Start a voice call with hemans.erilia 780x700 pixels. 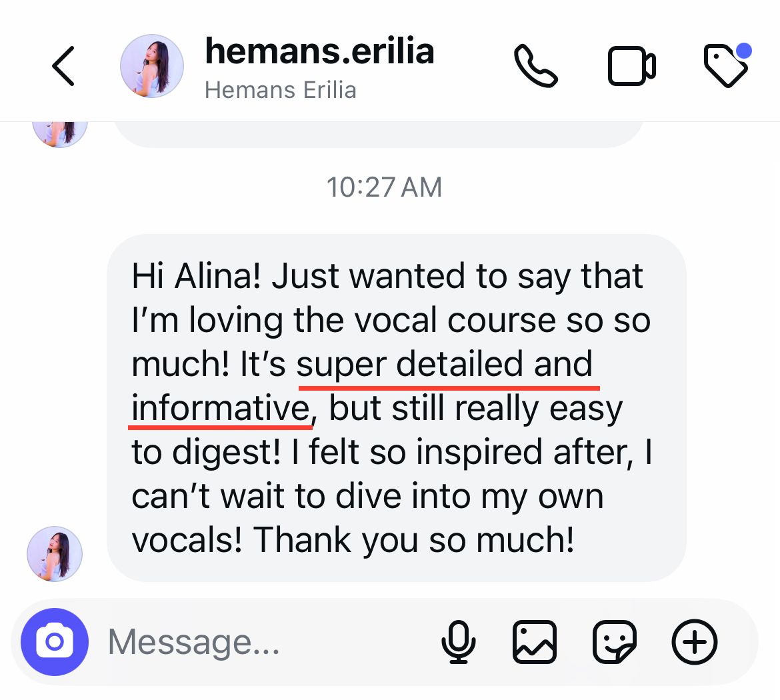(535, 66)
